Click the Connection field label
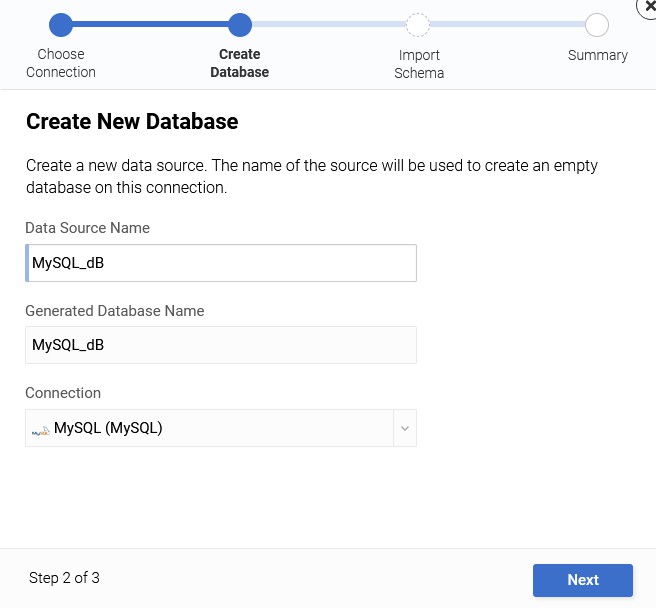Viewport: 656px width, 608px height. 63,393
